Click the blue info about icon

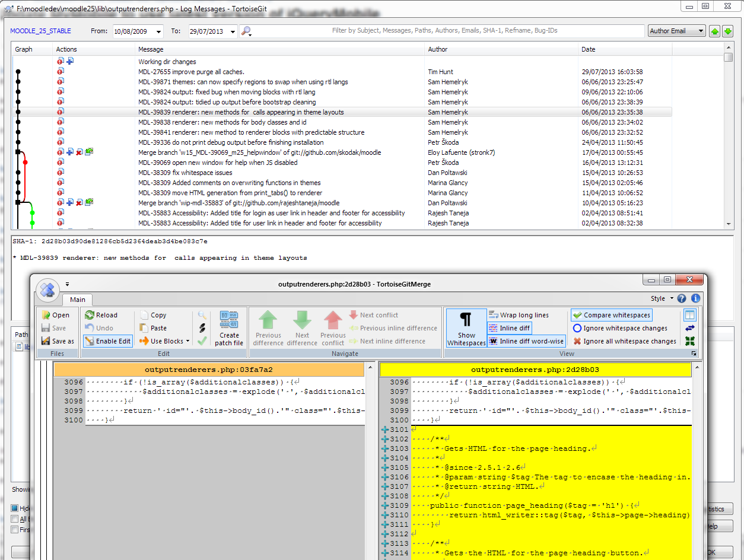(696, 298)
